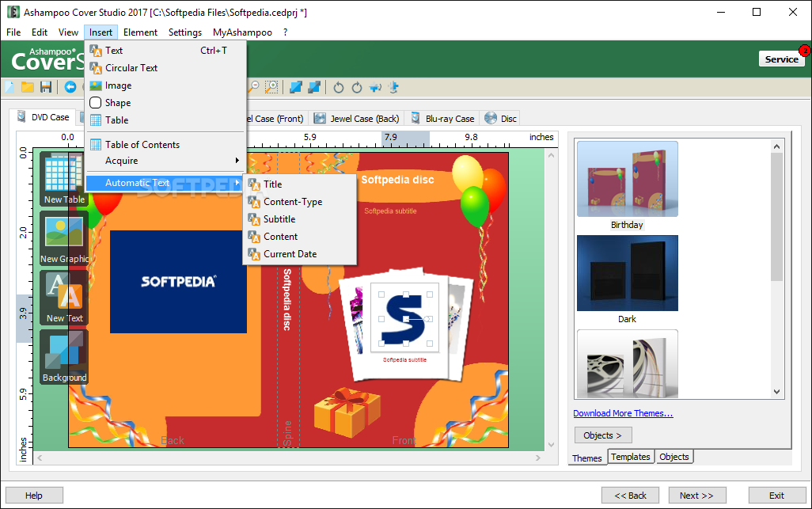Open the File menu
Viewport: 812px width, 509px height.
click(x=13, y=32)
